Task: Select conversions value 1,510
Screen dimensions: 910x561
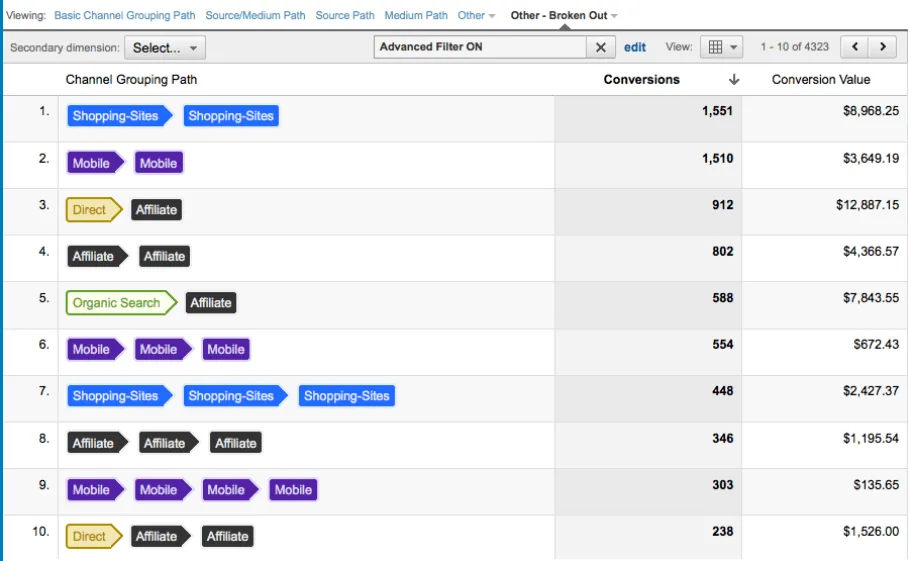Action: point(717,158)
